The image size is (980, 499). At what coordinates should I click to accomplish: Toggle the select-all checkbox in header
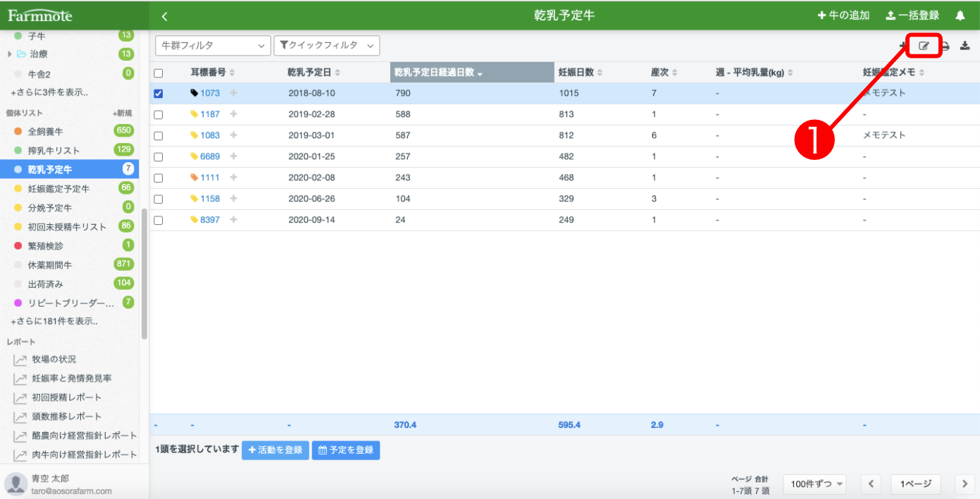pyautogui.click(x=159, y=73)
